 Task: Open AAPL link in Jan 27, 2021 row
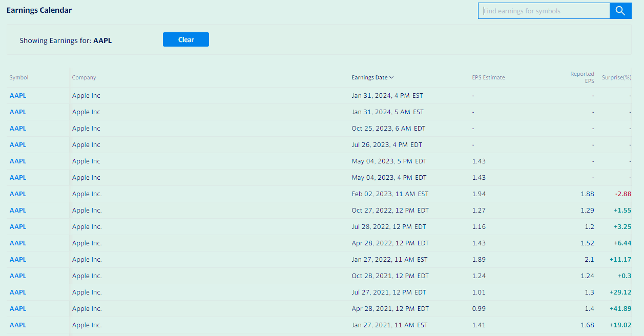(x=18, y=325)
